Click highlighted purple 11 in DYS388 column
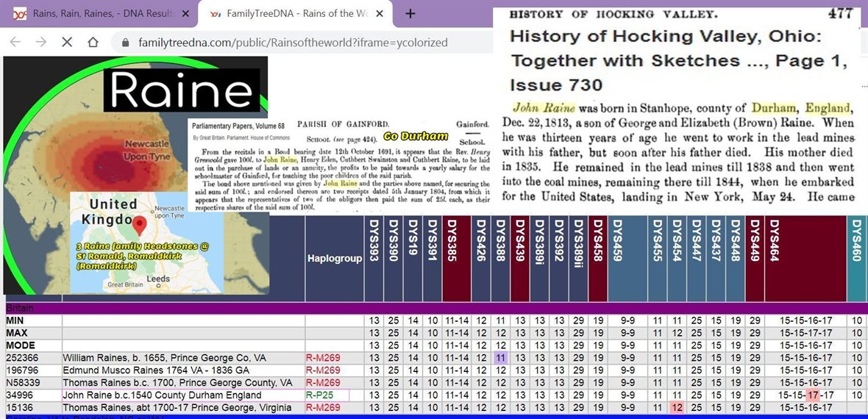Viewport: 868px width, 419px height. click(500, 358)
